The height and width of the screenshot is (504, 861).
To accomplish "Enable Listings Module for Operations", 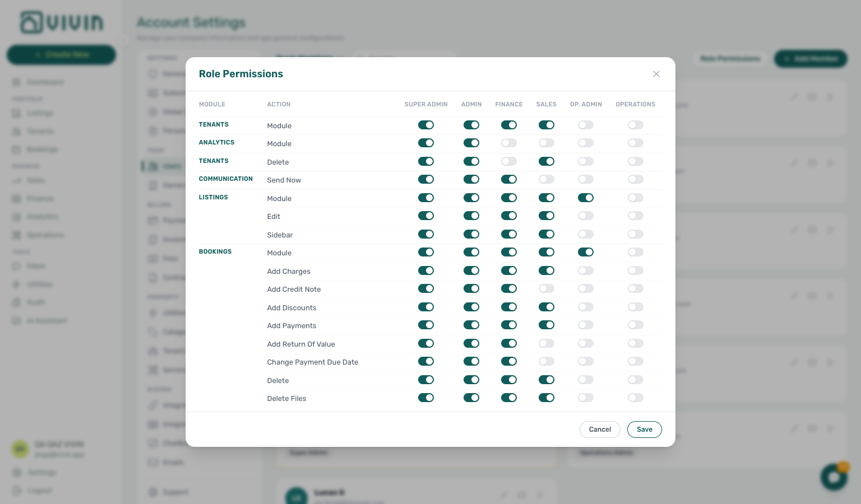I will [636, 198].
